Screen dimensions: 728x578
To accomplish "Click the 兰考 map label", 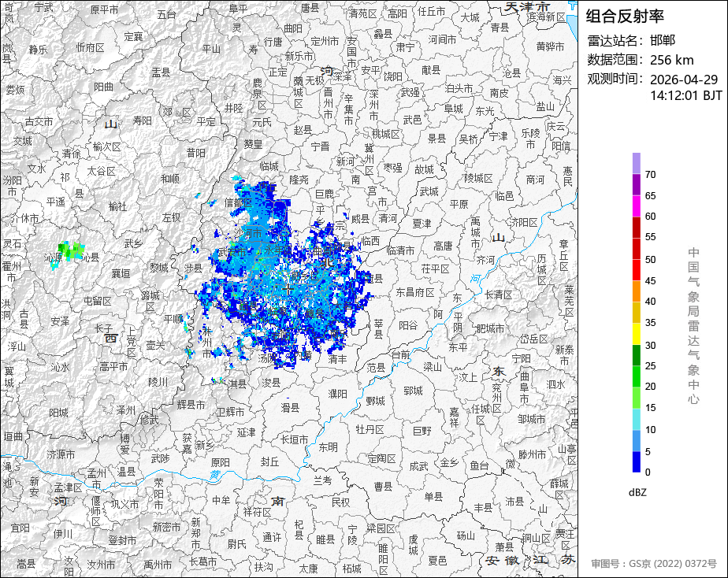I will tap(323, 480).
